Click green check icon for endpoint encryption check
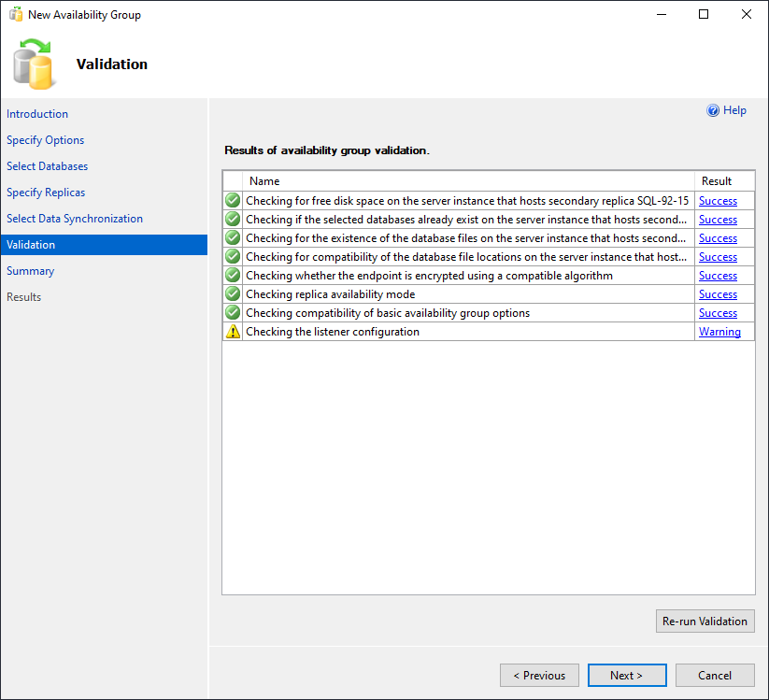 coord(233,276)
